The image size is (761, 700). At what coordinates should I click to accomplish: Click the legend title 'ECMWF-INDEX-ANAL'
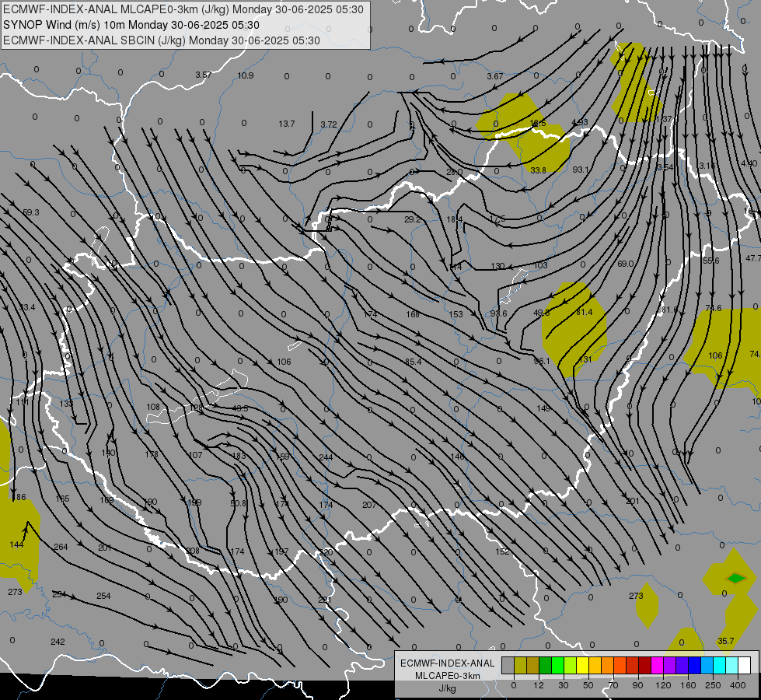pyautogui.click(x=448, y=663)
